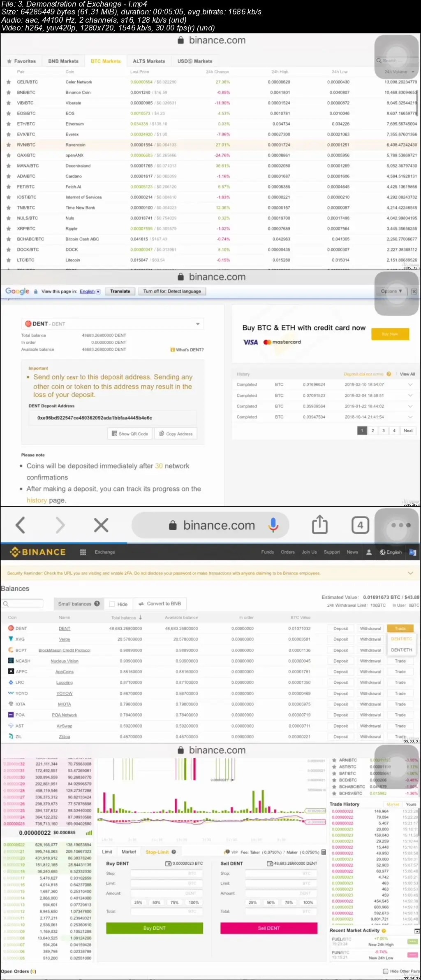
Task: Open the 24h Volume sort dropdown
Action: 398,72
